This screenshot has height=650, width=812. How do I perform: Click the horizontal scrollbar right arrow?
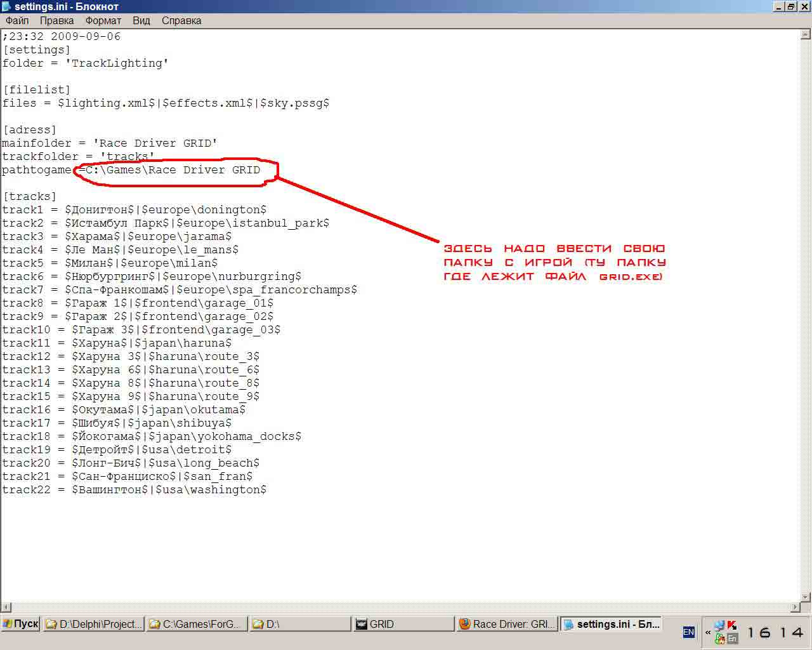[x=796, y=607]
